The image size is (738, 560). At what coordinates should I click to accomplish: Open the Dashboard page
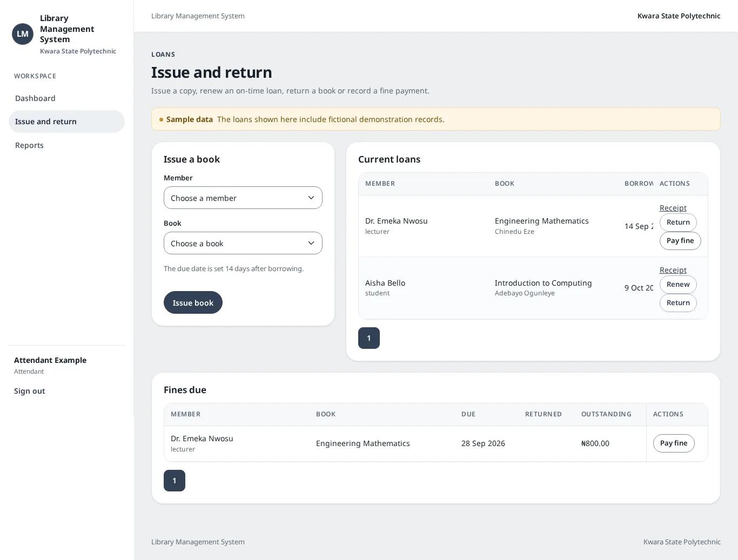66,98
